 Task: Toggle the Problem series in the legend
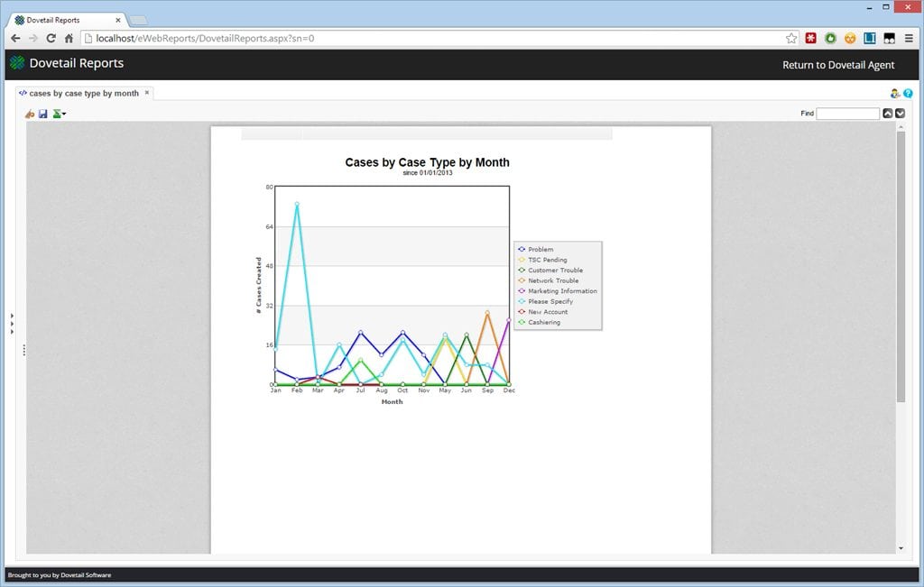coord(541,249)
